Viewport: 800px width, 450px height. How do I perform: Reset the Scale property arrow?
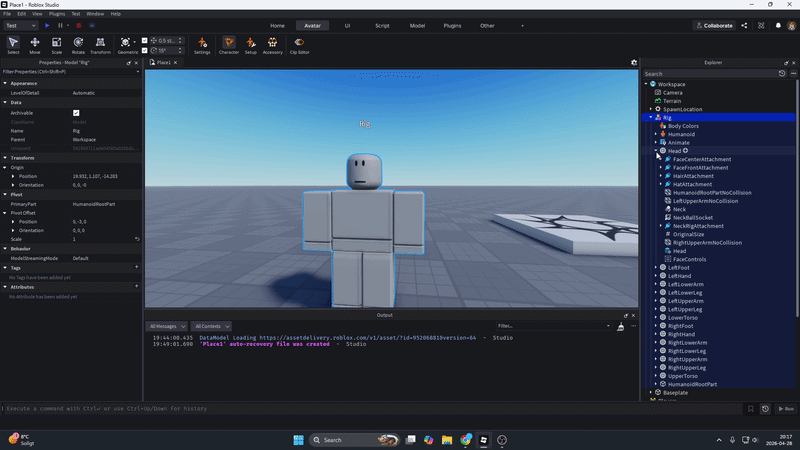pyautogui.click(x=137, y=239)
